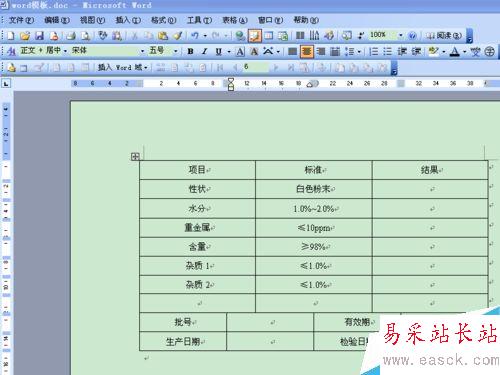The width and height of the screenshot is (500, 375).
Task: Insert a table from the toolbar
Action: coord(269,35)
